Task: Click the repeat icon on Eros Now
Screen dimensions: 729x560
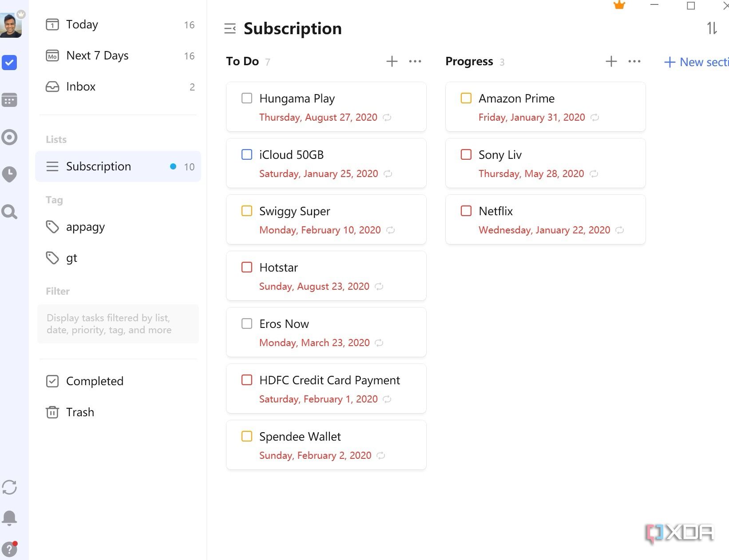Action: 379,343
